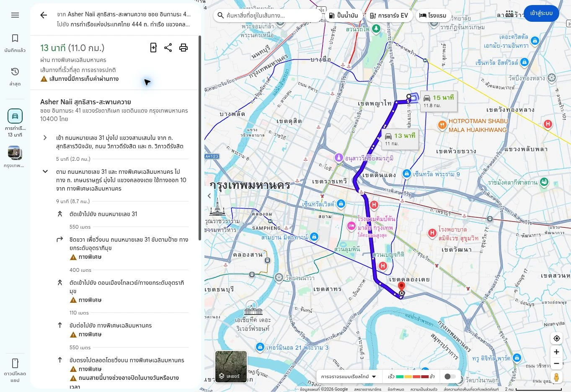
Task: Zoom in on the map
Action: click(x=556, y=352)
